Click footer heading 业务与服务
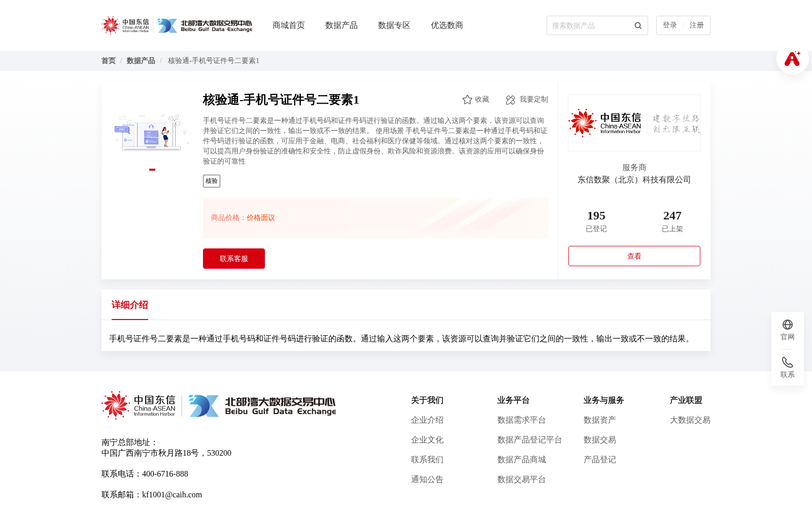Screen dimensions: 812x508 (604, 400)
